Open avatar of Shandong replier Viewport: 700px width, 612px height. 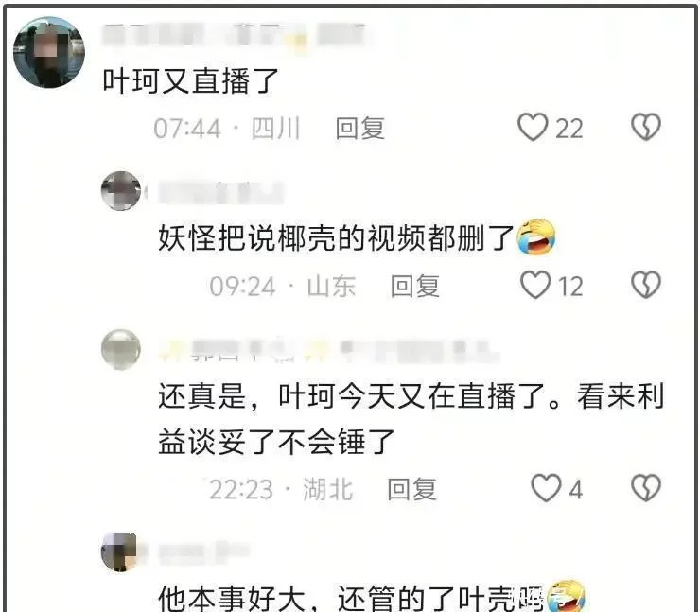(x=121, y=191)
